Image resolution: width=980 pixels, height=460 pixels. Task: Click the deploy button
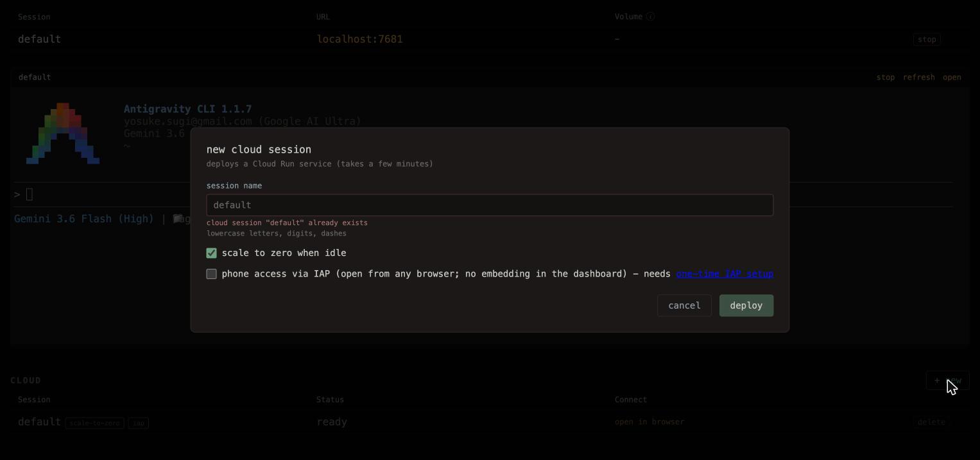click(746, 305)
